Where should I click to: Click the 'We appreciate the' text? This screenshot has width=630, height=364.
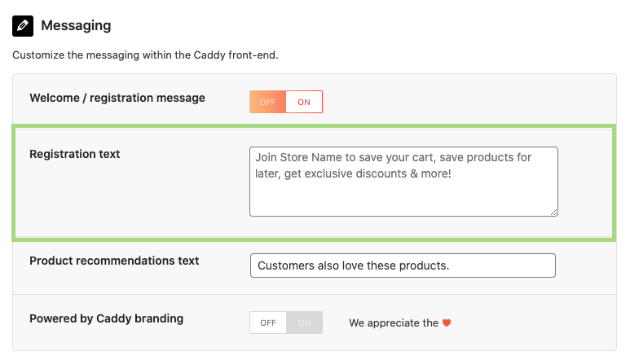pos(394,323)
